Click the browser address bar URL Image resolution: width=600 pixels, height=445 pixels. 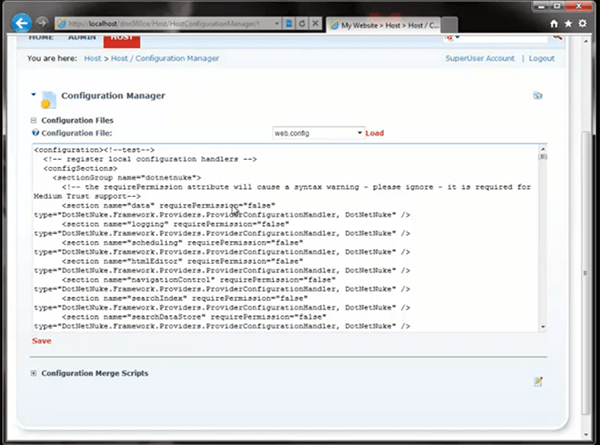click(165, 23)
